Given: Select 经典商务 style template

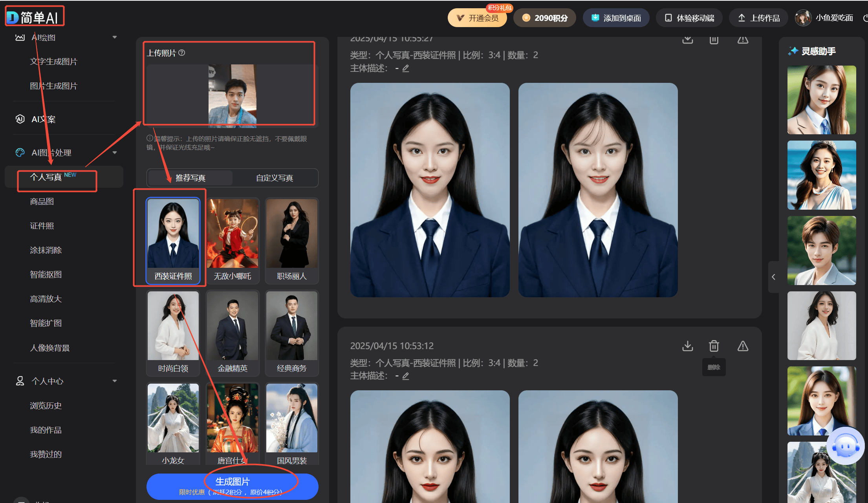Looking at the screenshot, I should click(x=292, y=333).
